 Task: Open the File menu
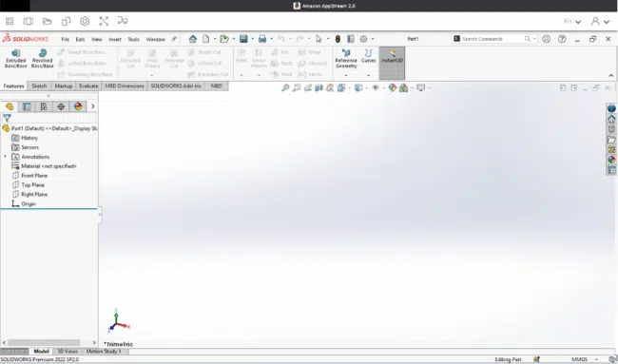click(x=65, y=39)
